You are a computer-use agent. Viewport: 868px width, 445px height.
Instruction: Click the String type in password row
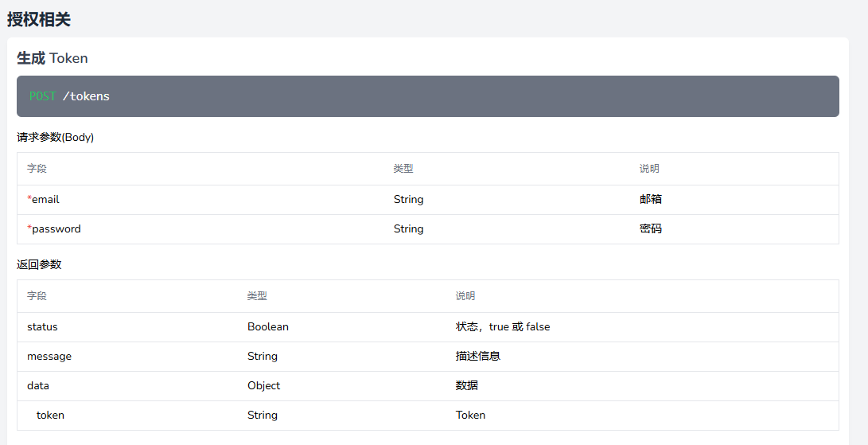(x=408, y=229)
